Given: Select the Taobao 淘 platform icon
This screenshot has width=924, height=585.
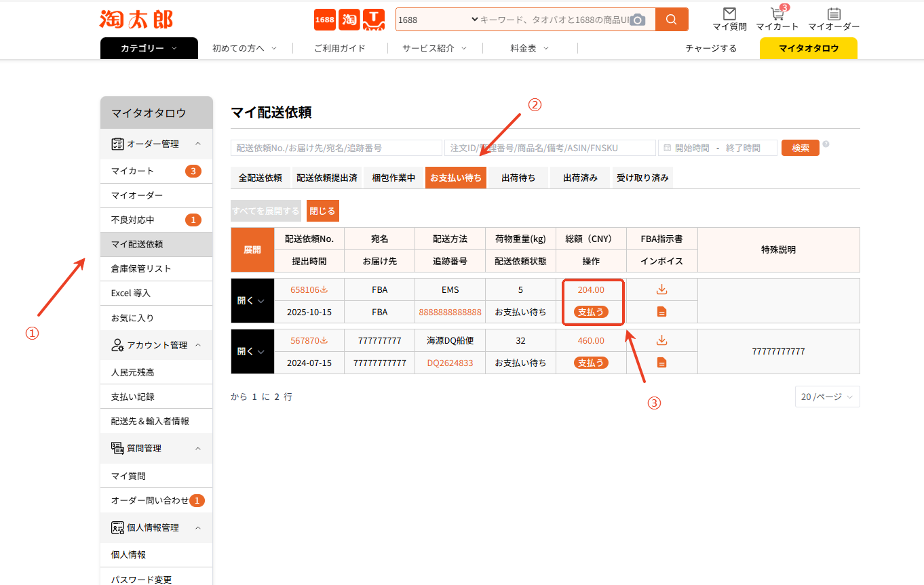Looking at the screenshot, I should point(349,20).
